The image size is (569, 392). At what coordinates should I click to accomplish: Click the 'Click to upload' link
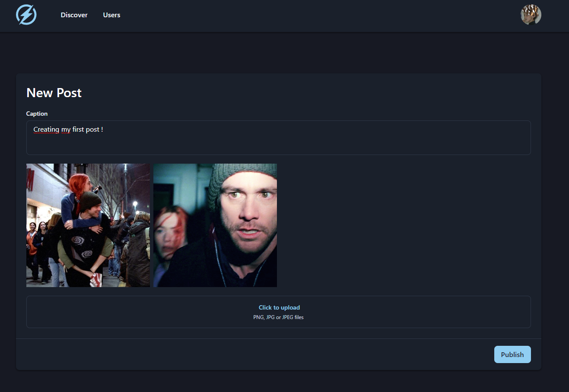(279, 307)
